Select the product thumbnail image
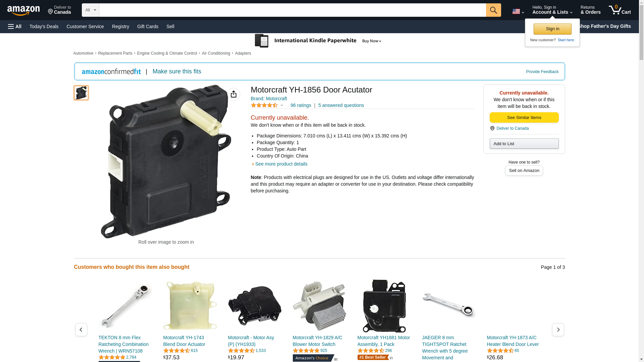 81,93
